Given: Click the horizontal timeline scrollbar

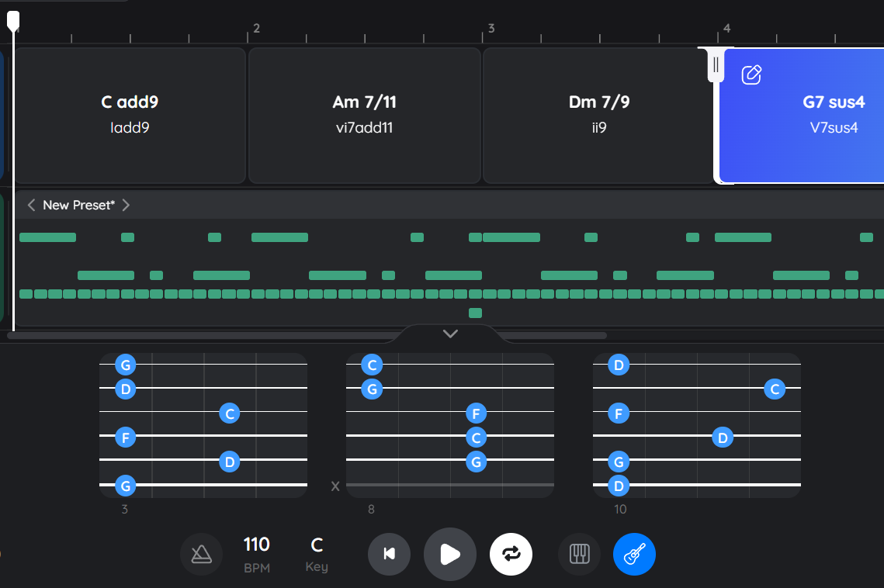Looking at the screenshot, I should pyautogui.click(x=307, y=335).
